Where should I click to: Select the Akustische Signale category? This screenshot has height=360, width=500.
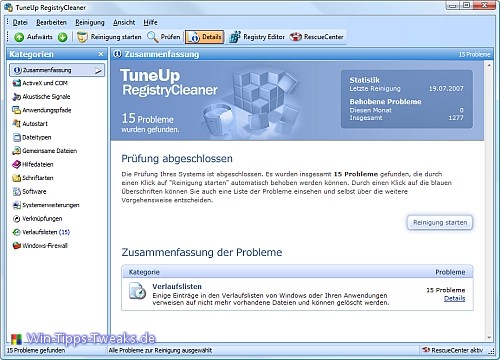(41, 97)
